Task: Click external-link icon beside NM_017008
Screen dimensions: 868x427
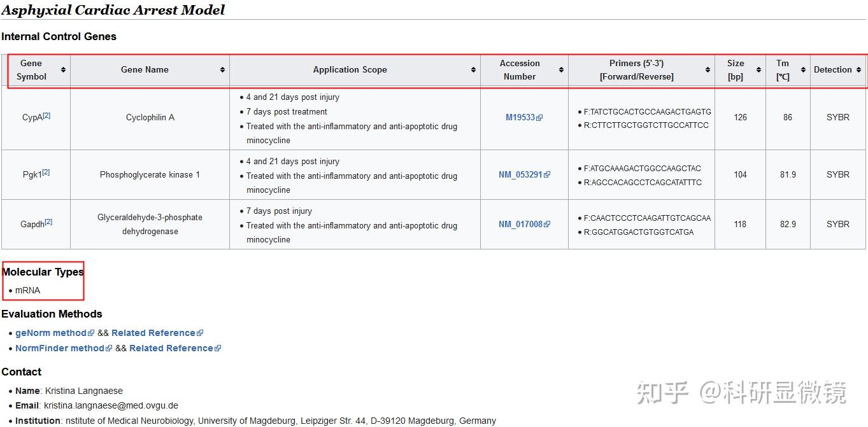Action: (x=547, y=224)
